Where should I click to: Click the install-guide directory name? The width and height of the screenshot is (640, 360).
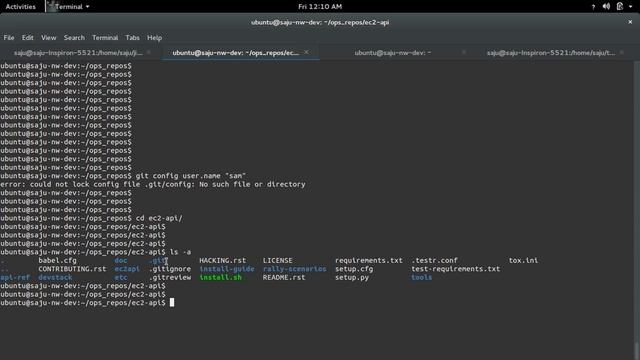(x=227, y=269)
